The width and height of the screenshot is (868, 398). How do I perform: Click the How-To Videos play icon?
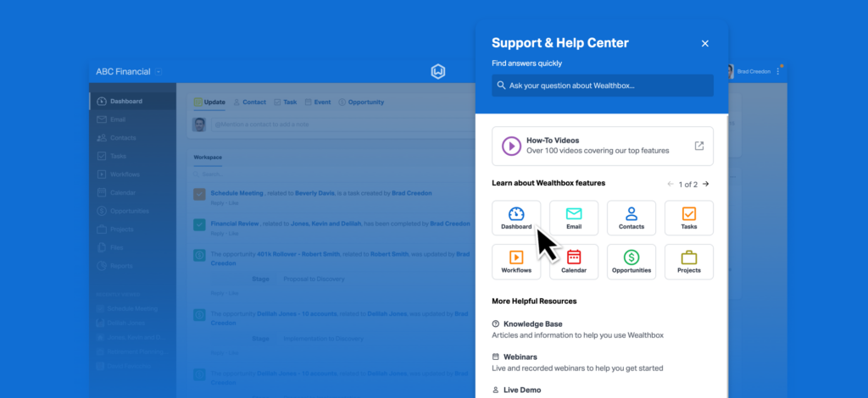pos(511,146)
